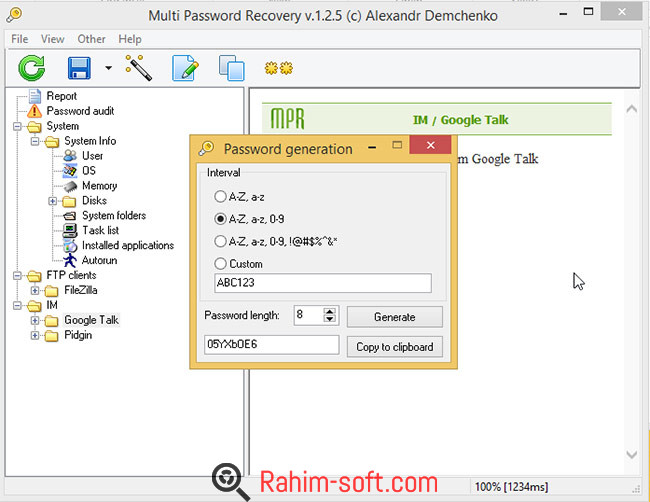Click the Pidgin folder icon
This screenshot has width=650, height=502.
[x=51, y=335]
